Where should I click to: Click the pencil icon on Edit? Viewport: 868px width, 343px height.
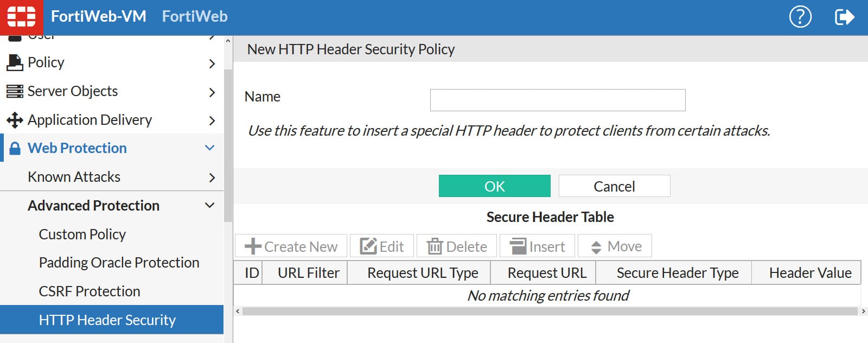[368, 246]
